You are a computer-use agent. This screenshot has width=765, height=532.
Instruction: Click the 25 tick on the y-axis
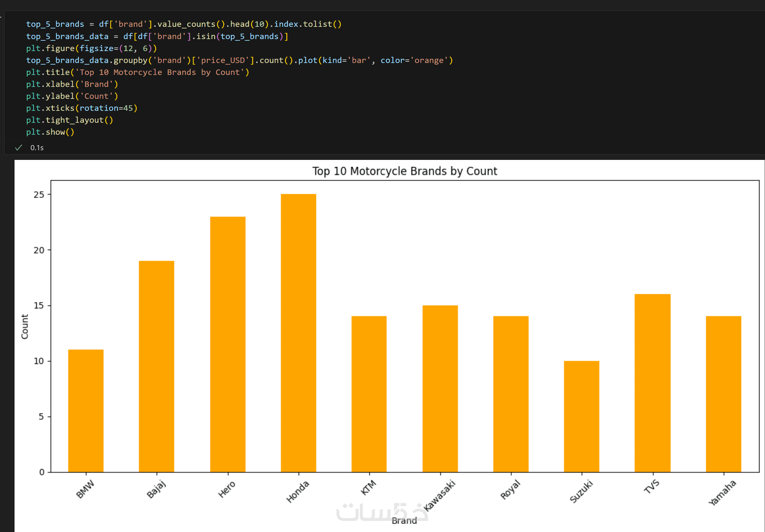[39, 195]
